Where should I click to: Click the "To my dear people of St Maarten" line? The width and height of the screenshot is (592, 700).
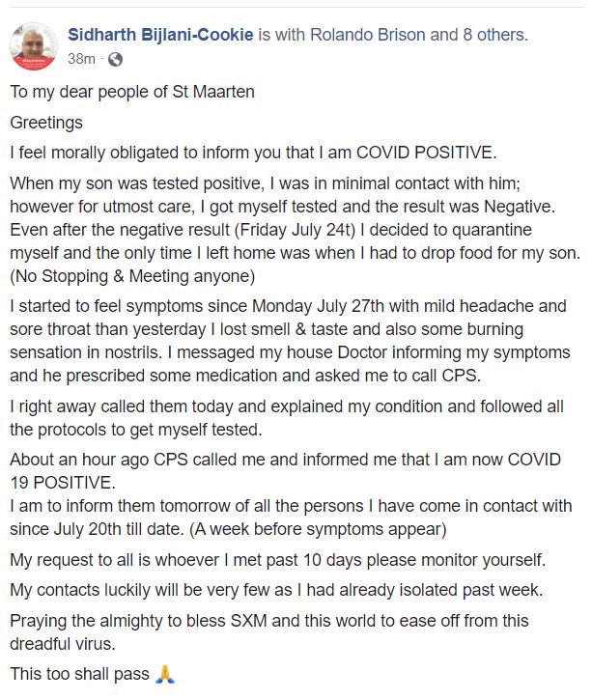(x=132, y=92)
